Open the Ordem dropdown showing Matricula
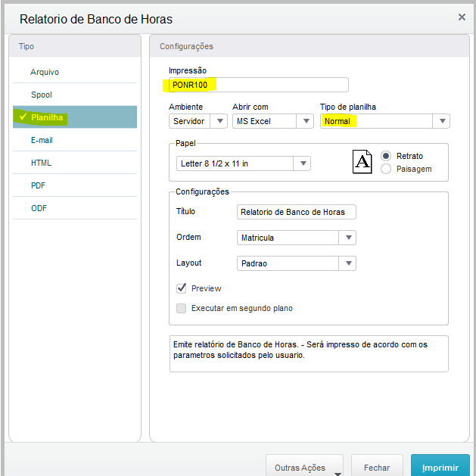This screenshot has width=476, height=476. [297, 238]
